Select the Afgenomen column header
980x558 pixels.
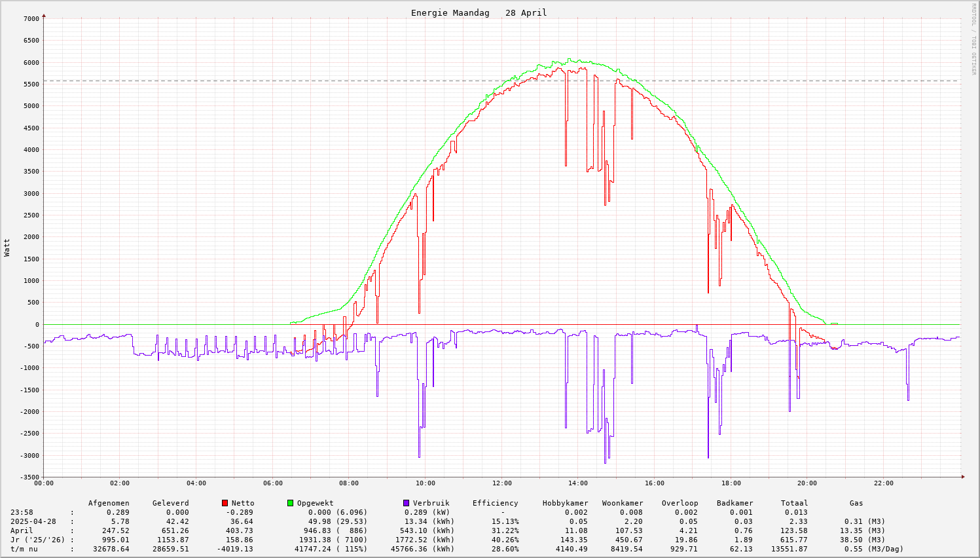tap(109, 503)
